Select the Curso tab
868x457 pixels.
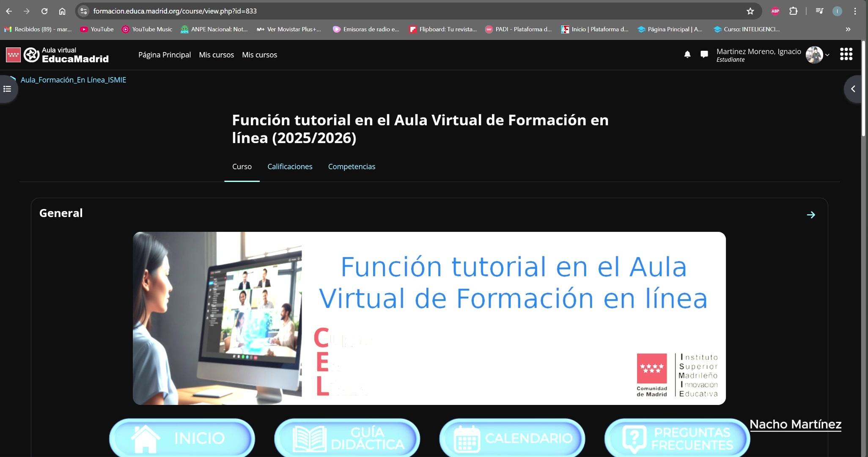point(242,167)
